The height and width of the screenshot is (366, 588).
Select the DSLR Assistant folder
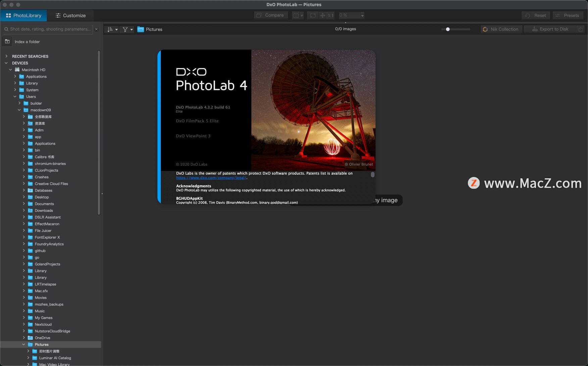(x=47, y=217)
